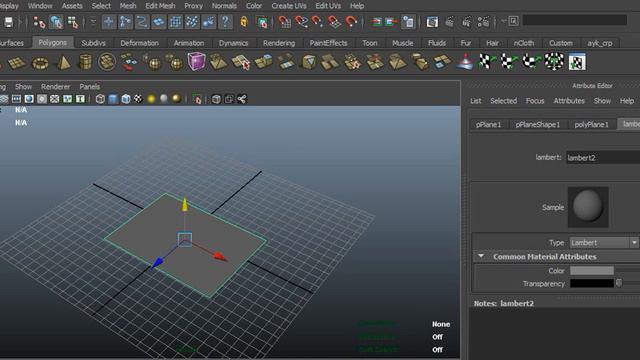Toggle snap to grids icon

(x=284, y=22)
